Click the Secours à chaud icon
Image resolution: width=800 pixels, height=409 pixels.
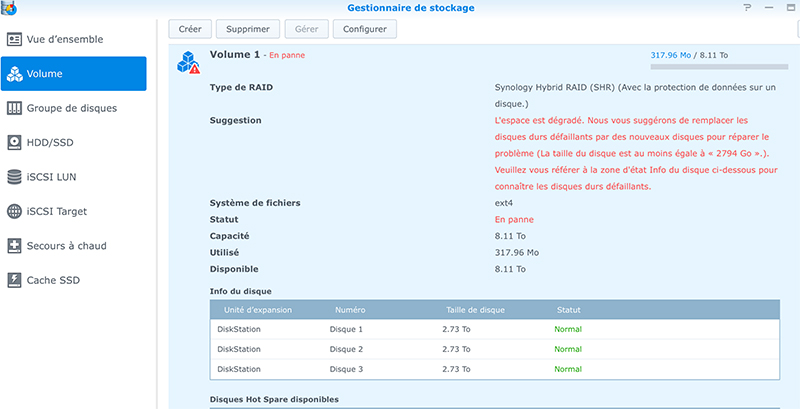14,245
